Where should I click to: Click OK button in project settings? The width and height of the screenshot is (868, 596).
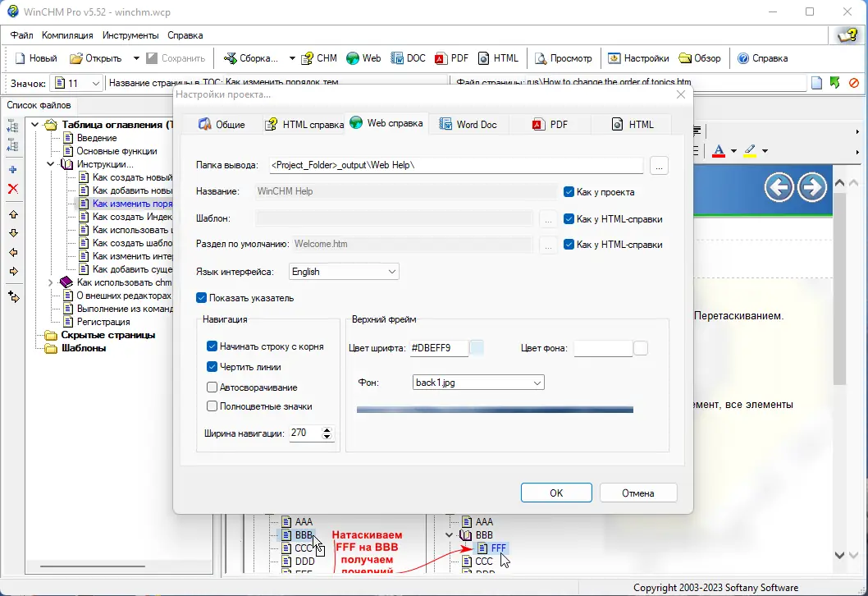(556, 493)
